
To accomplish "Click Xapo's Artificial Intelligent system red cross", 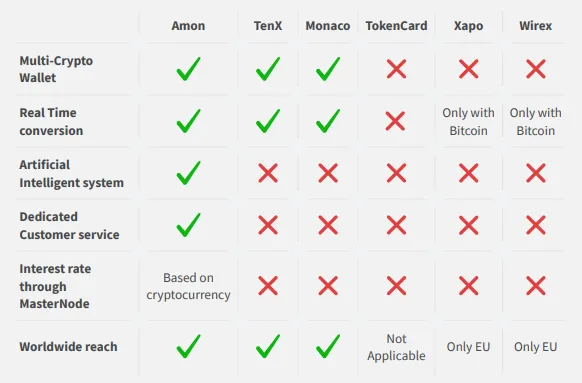I will pyautogui.click(x=468, y=173).
